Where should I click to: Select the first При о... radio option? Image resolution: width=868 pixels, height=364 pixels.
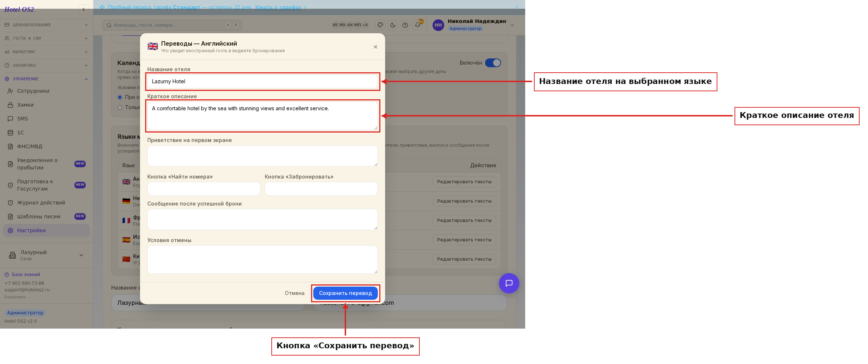tap(120, 97)
